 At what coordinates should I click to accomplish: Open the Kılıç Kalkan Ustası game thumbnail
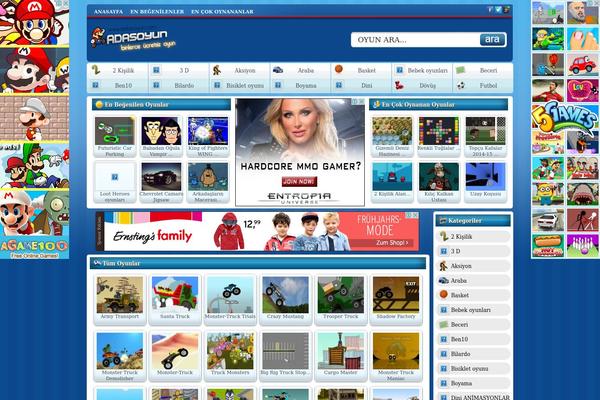click(x=439, y=177)
